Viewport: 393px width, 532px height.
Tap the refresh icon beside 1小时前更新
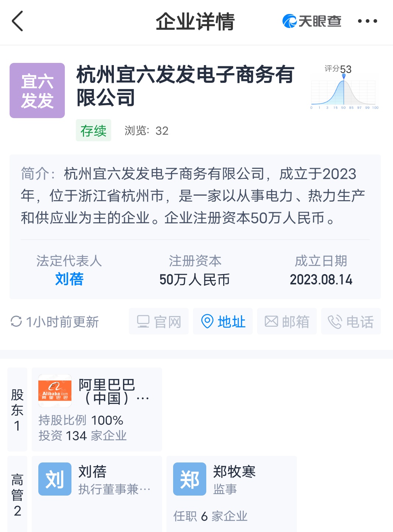click(x=16, y=322)
